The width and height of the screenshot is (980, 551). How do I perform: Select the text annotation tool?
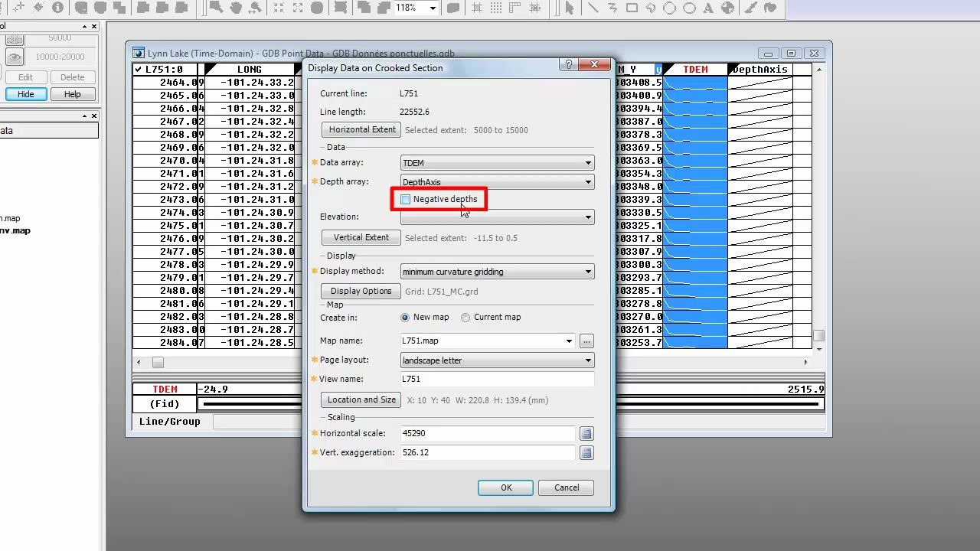pyautogui.click(x=708, y=8)
